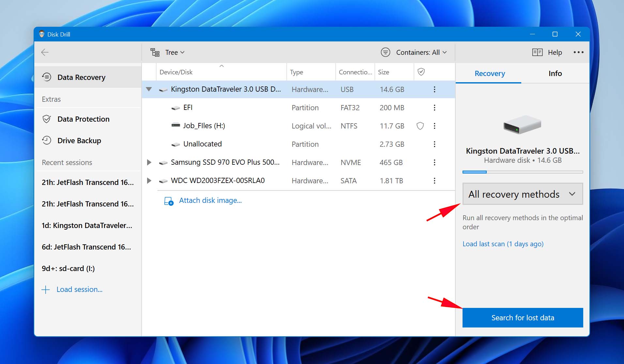Click the Unallocated drive icon

tap(175, 144)
